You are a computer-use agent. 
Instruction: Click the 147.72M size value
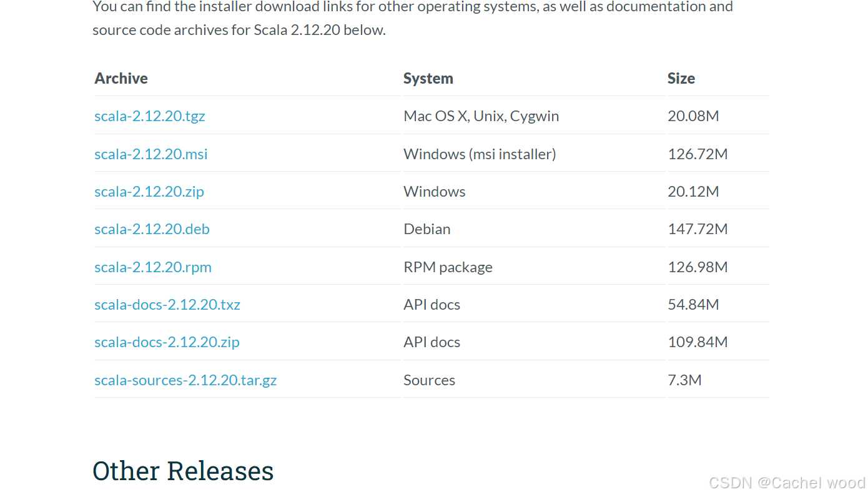[698, 229]
